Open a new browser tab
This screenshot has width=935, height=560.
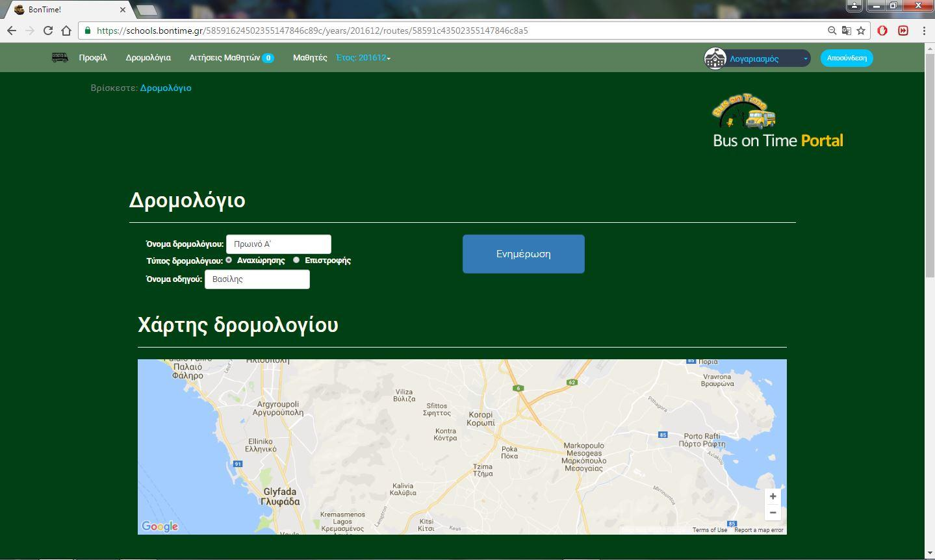147,10
